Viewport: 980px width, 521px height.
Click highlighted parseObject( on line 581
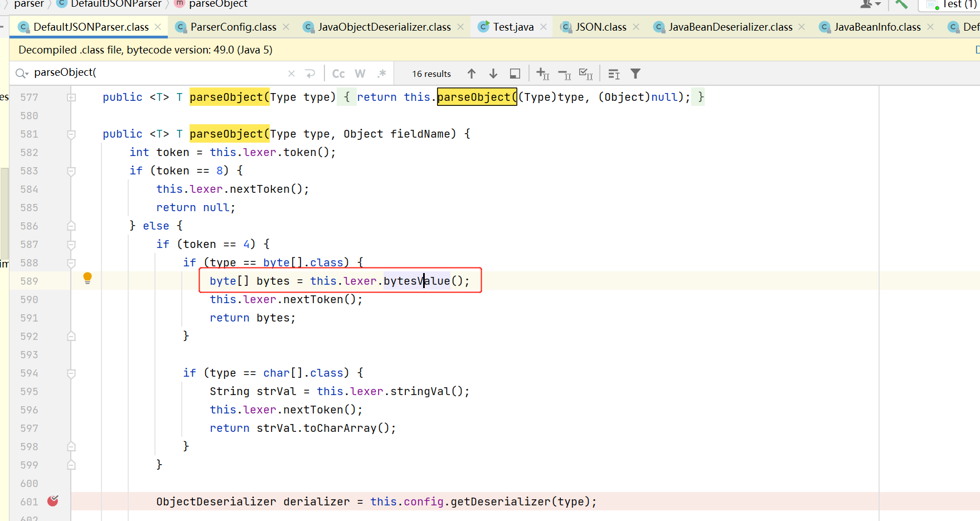229,134
